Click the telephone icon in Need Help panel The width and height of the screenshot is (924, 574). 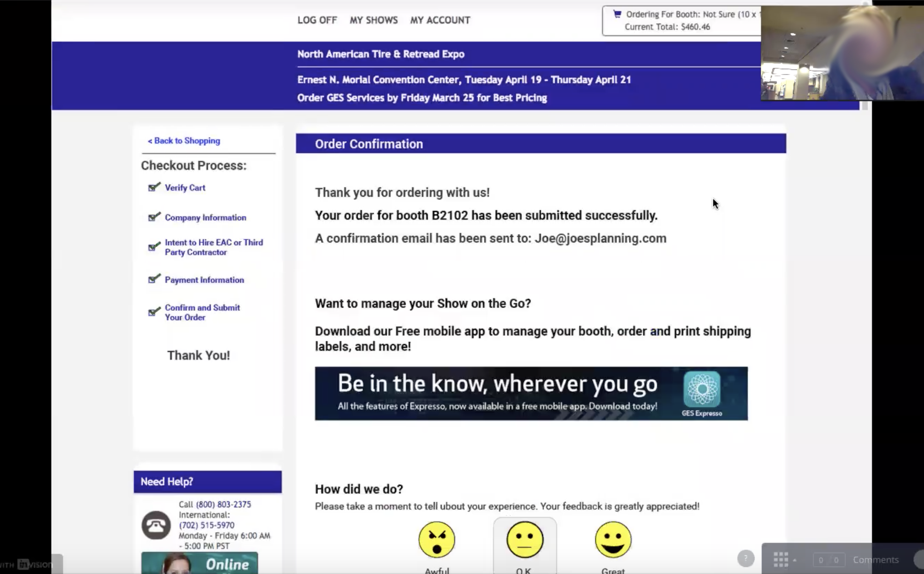click(x=156, y=525)
